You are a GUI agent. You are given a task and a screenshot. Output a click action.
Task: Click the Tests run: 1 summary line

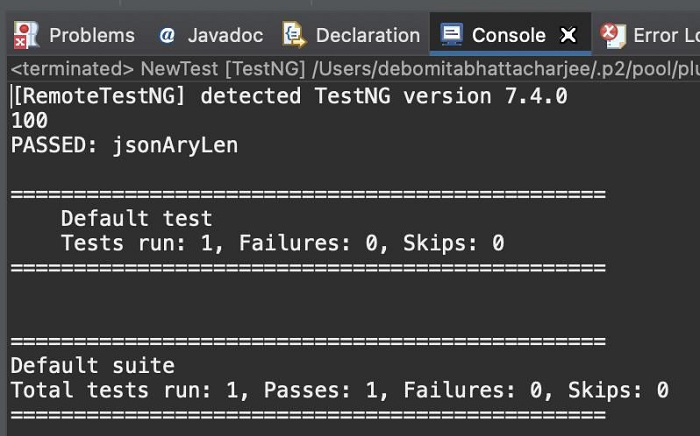(x=282, y=243)
